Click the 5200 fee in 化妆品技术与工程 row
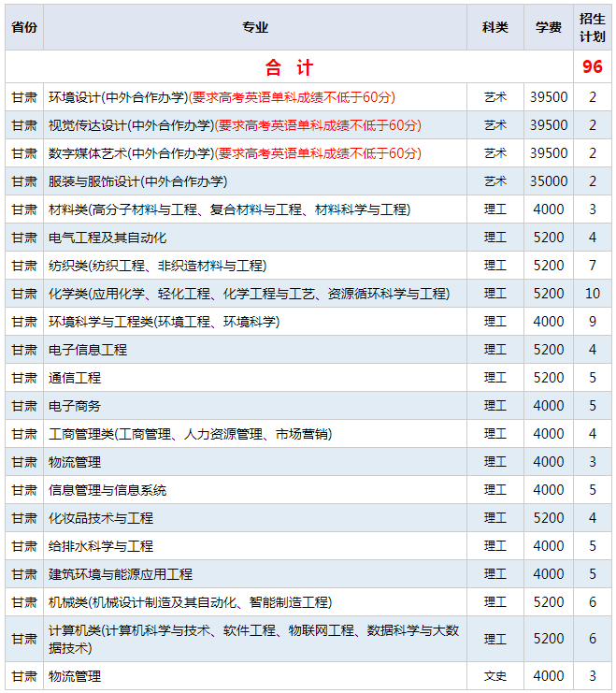 click(x=549, y=518)
